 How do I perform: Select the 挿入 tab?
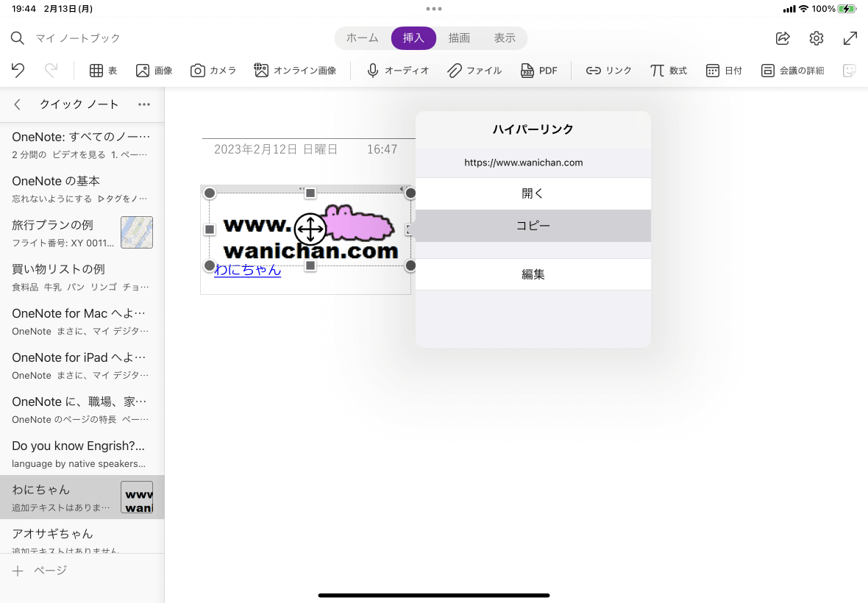point(413,38)
